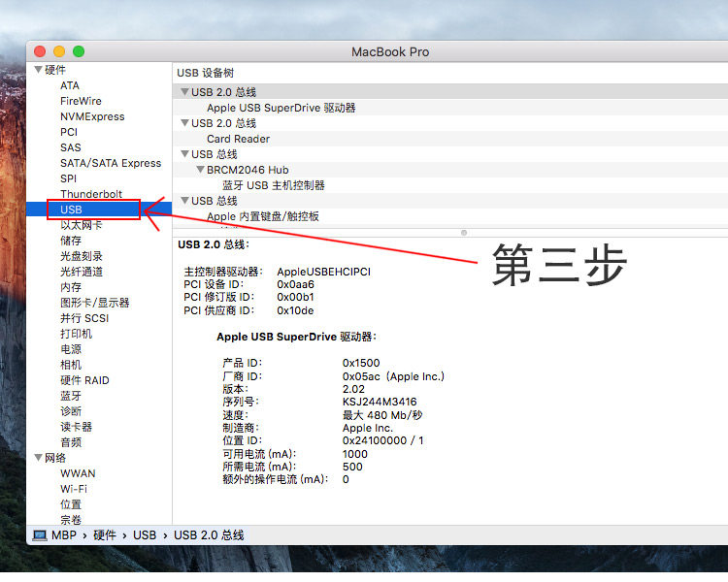This screenshot has width=728, height=582.
Task: Zoom the window with green button
Action: coord(79,51)
